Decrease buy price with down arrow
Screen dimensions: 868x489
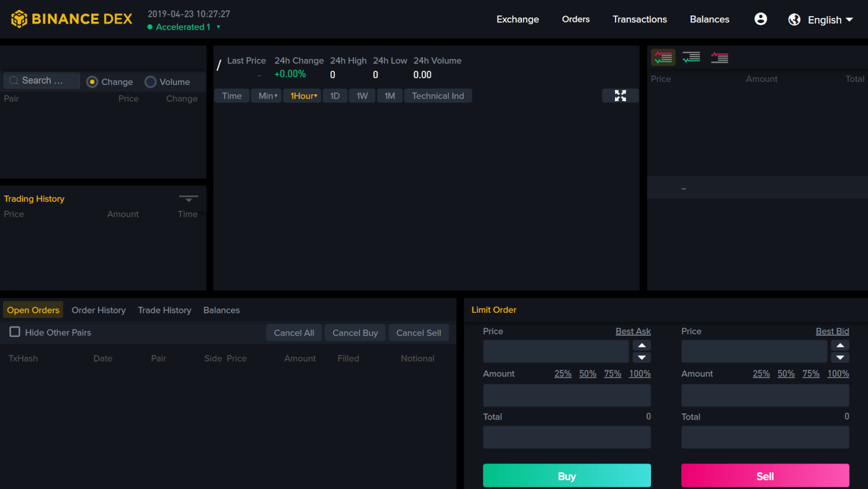click(x=641, y=357)
